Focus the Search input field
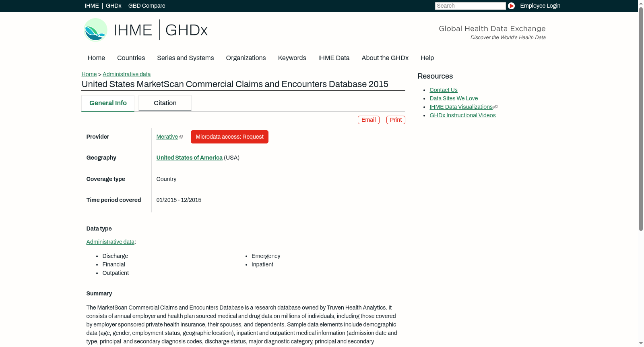The image size is (644, 347). [x=470, y=6]
